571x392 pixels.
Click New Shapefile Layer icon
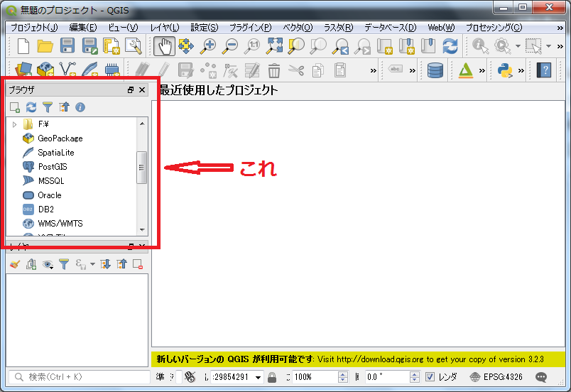tap(67, 70)
